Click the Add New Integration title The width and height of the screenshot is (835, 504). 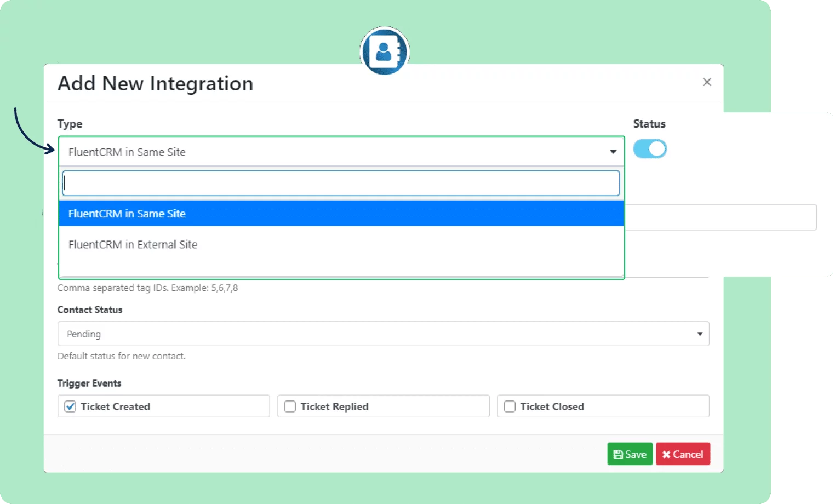pos(156,84)
